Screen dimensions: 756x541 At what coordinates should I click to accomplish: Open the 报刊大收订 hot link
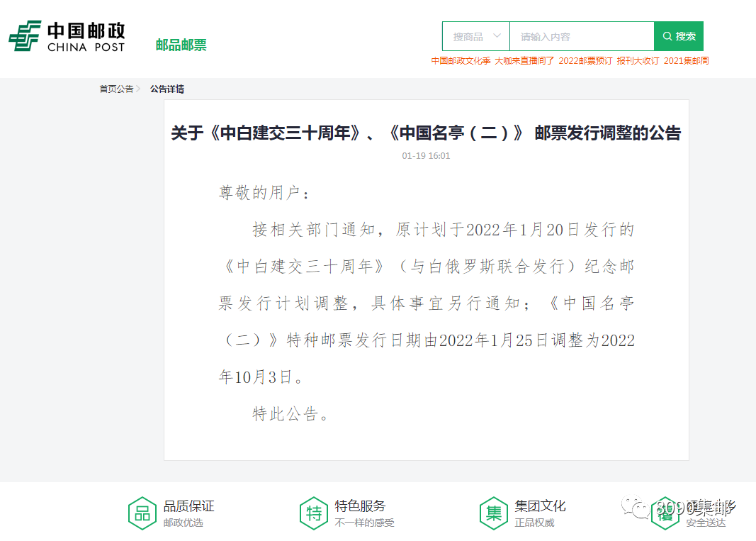(x=638, y=61)
